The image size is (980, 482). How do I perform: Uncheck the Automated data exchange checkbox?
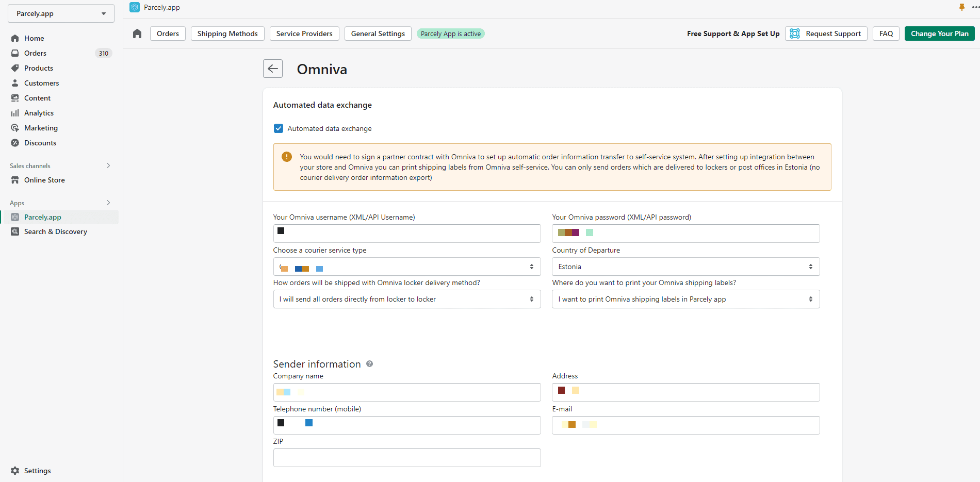pos(279,128)
